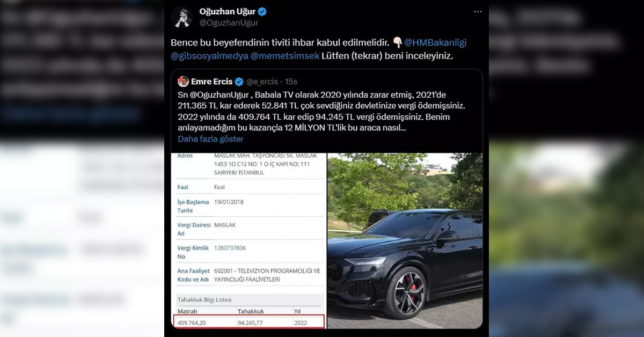Click the @e_ercis handle
This screenshot has height=337, width=644.
(262, 82)
